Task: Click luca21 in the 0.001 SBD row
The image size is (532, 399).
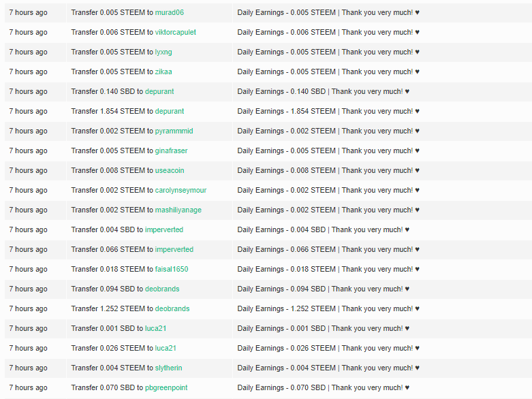Action: (x=156, y=328)
